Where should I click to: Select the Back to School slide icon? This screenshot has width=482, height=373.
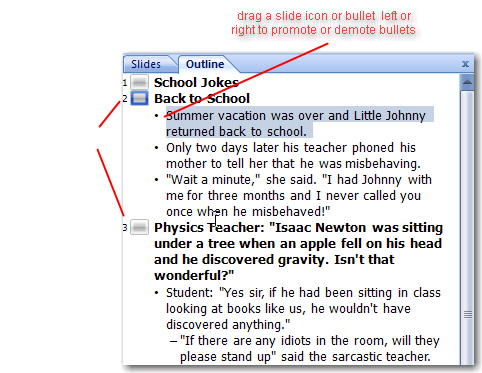[139, 98]
